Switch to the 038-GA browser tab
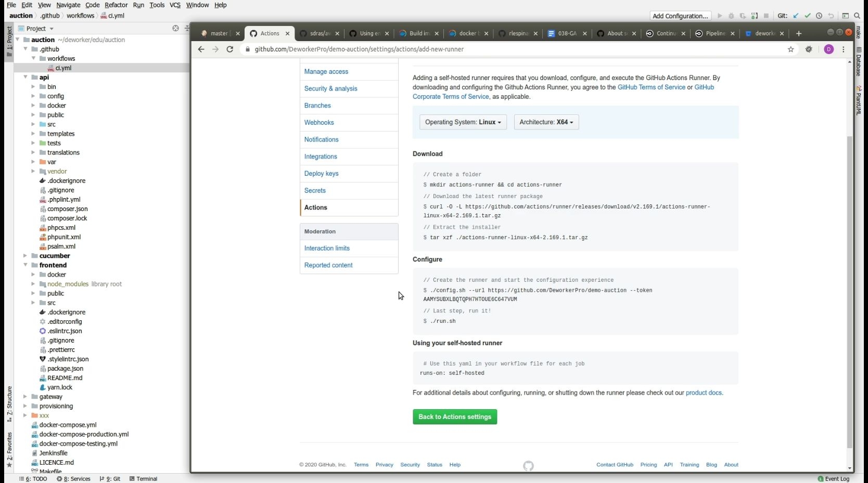Image resolution: width=868 pixels, height=483 pixels. (567, 33)
